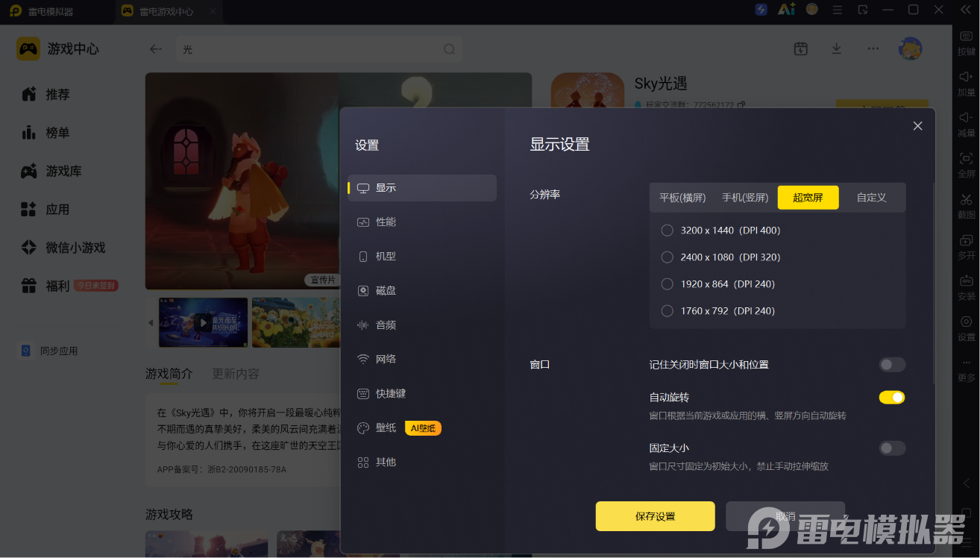Select the 3200 x 1440 resolution option
The height and width of the screenshot is (558, 980).
click(x=668, y=231)
